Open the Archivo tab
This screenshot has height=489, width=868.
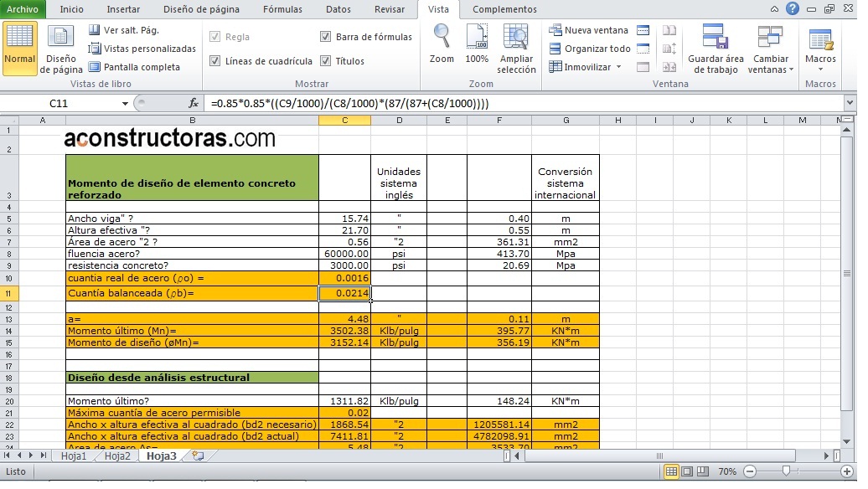click(x=22, y=9)
